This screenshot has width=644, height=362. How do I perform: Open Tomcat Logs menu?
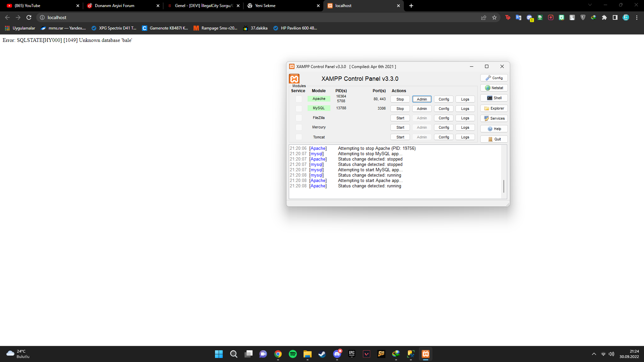(x=465, y=137)
